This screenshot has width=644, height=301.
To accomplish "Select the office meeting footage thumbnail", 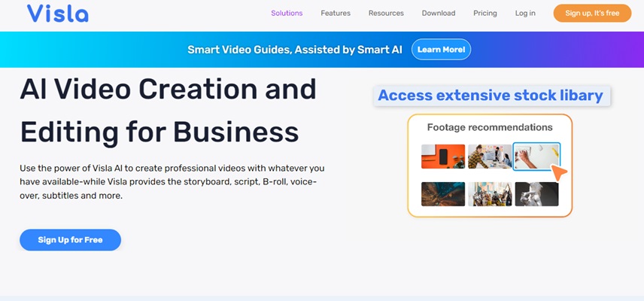I will [x=490, y=157].
